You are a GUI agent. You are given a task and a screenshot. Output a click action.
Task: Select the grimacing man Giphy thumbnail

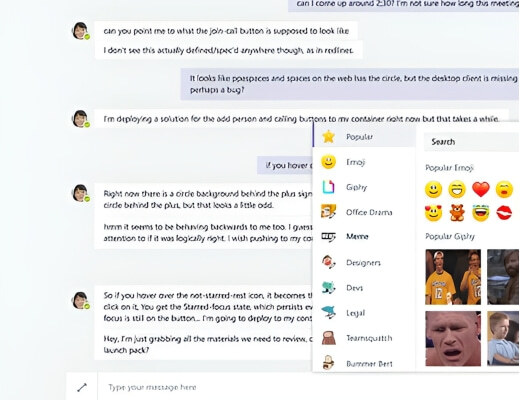453,339
